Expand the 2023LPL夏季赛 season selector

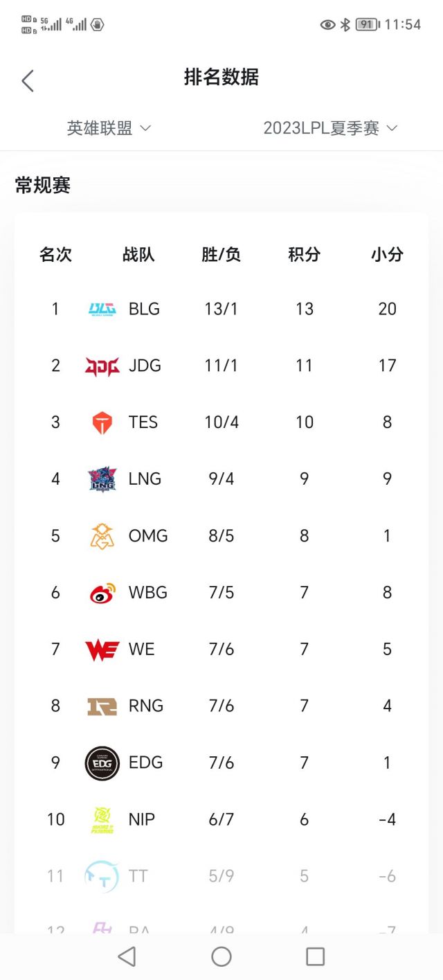330,128
